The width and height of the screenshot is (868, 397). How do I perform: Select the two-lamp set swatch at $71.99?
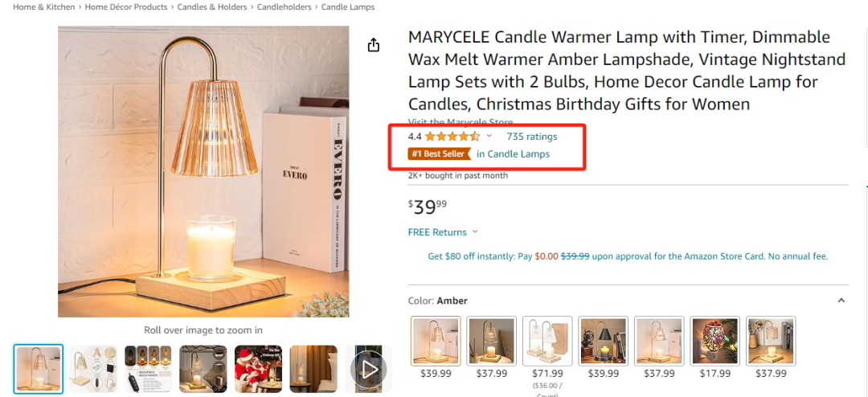[547, 341]
